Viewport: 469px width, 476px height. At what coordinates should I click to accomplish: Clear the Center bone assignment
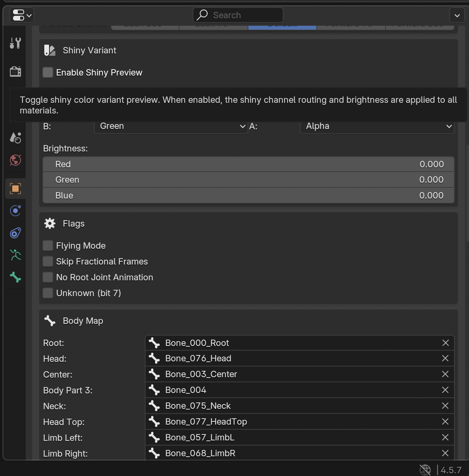pyautogui.click(x=445, y=374)
